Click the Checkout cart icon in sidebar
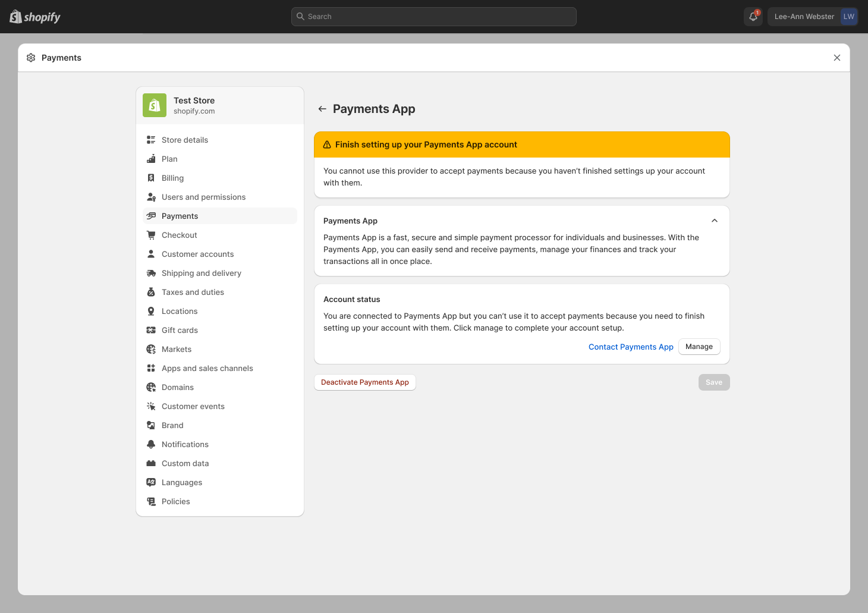This screenshot has height=613, width=868. 151,235
